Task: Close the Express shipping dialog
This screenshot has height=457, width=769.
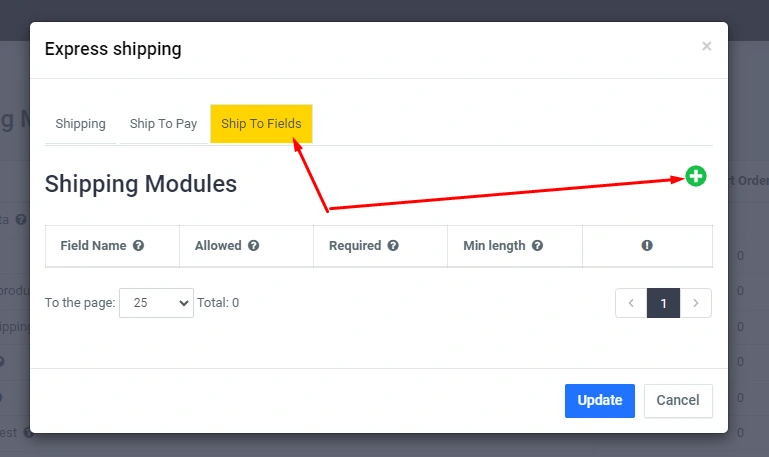Action: [x=707, y=46]
